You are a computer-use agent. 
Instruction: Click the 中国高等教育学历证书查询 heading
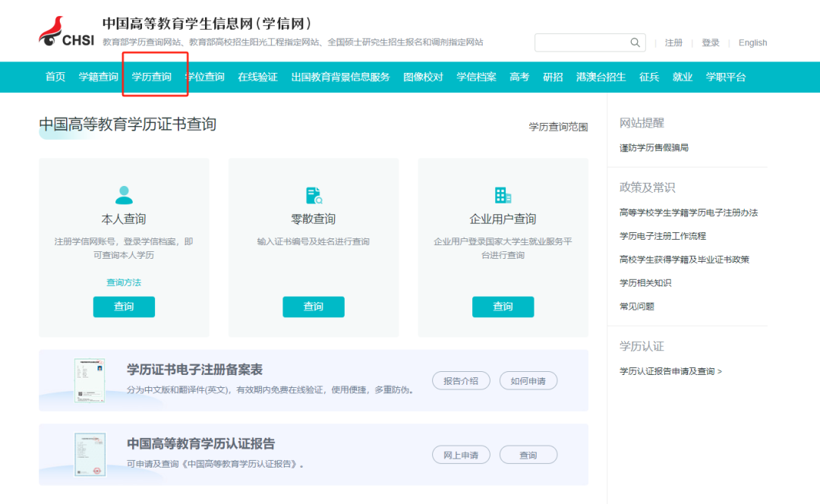click(x=128, y=124)
